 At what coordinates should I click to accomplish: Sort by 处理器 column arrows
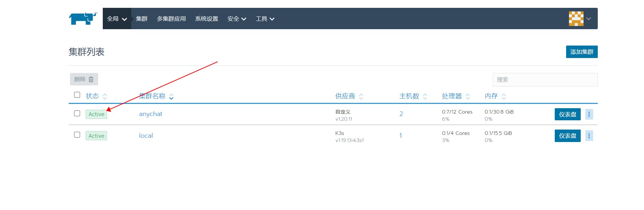tap(468, 96)
